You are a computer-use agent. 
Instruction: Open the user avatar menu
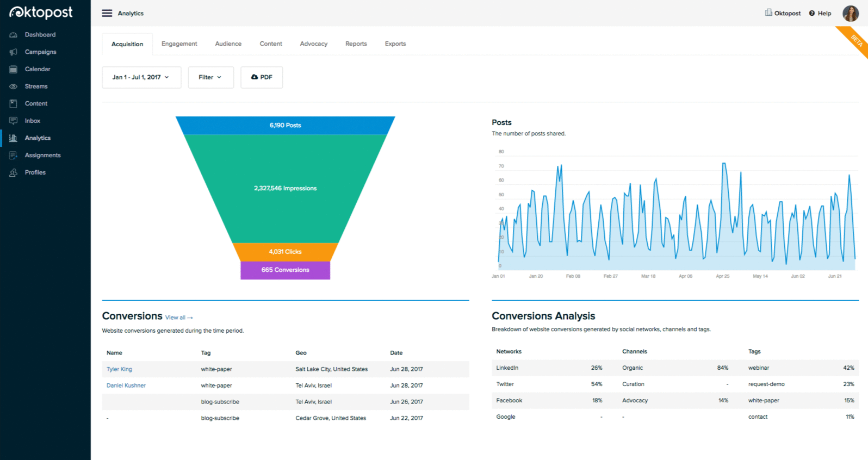pos(851,13)
